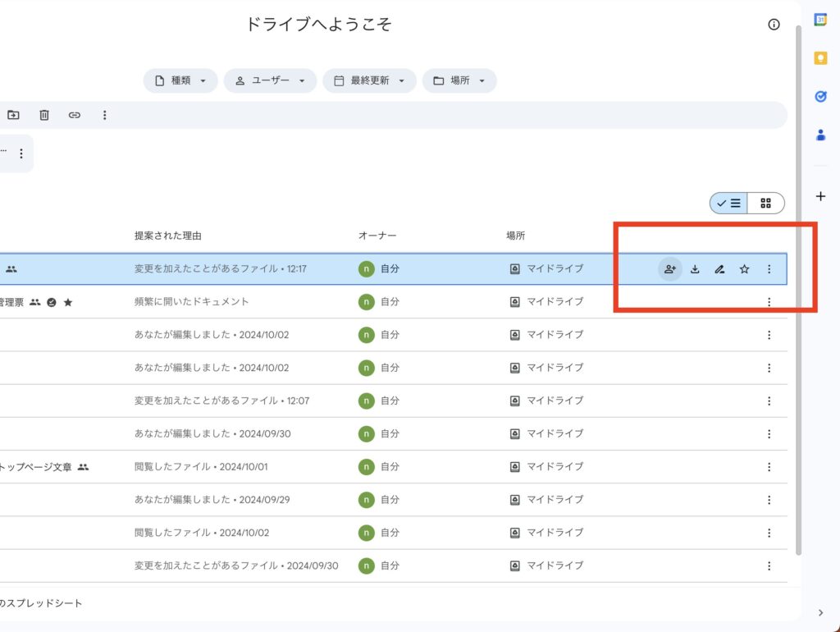Star the selected file
The width and height of the screenshot is (840, 632).
pos(744,268)
